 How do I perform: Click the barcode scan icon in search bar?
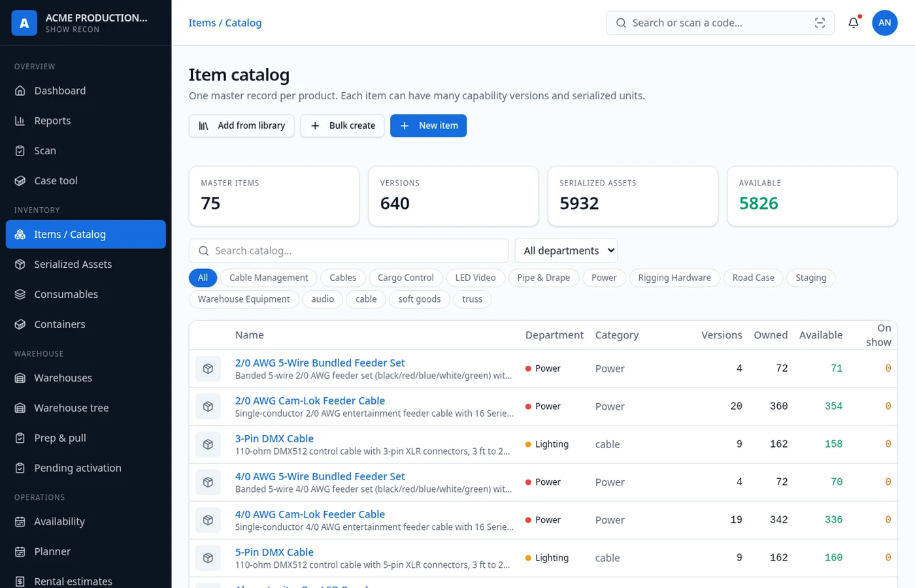820,23
